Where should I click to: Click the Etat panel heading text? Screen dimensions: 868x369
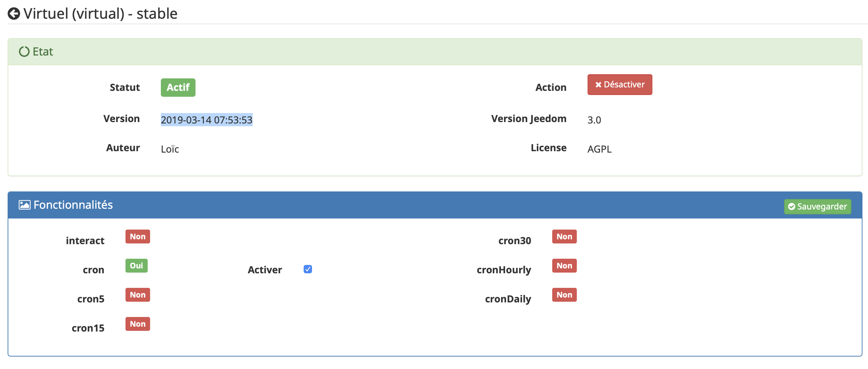(43, 52)
